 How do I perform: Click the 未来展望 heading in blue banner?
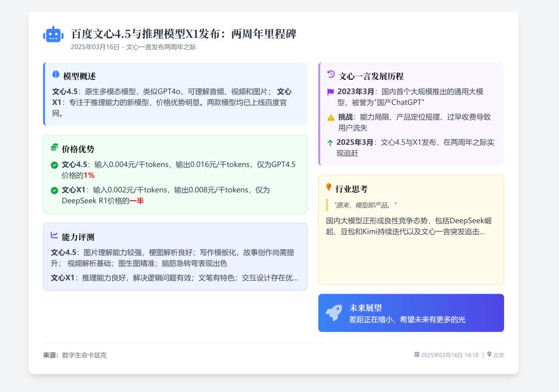pyautogui.click(x=366, y=308)
